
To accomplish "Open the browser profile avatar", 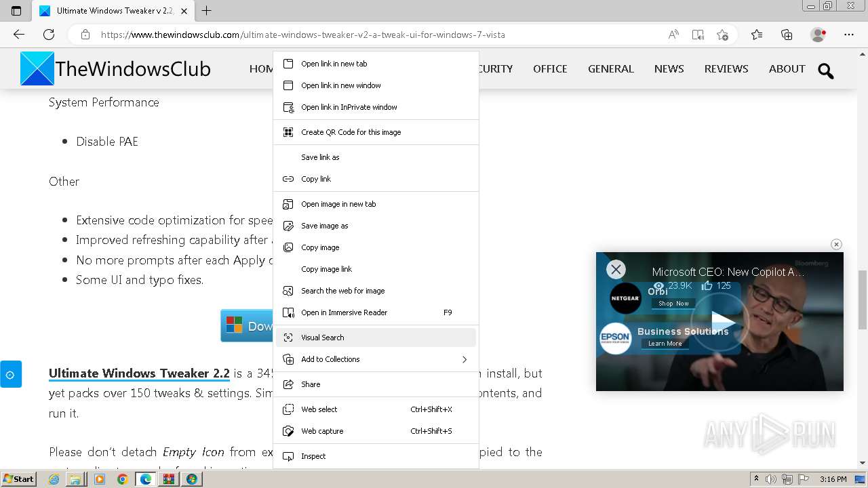I will pyautogui.click(x=818, y=35).
